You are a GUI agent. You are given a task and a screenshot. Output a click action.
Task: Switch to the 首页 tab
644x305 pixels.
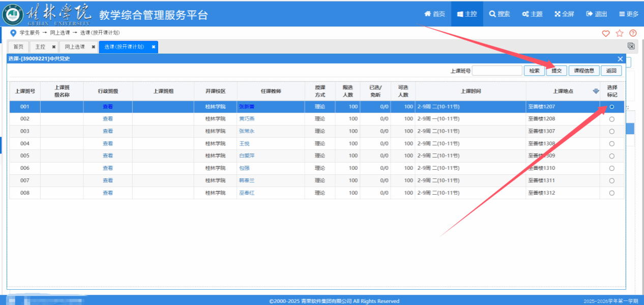[x=18, y=47]
